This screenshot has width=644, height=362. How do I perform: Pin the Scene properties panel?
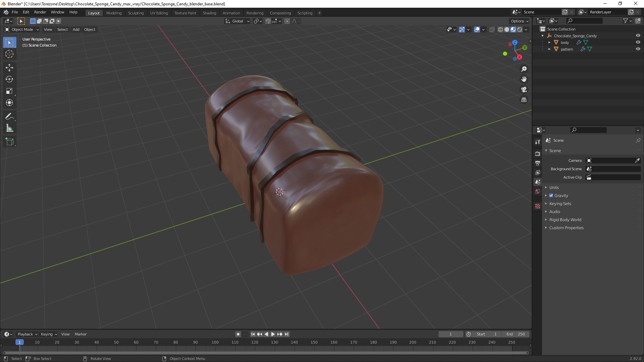coord(638,140)
